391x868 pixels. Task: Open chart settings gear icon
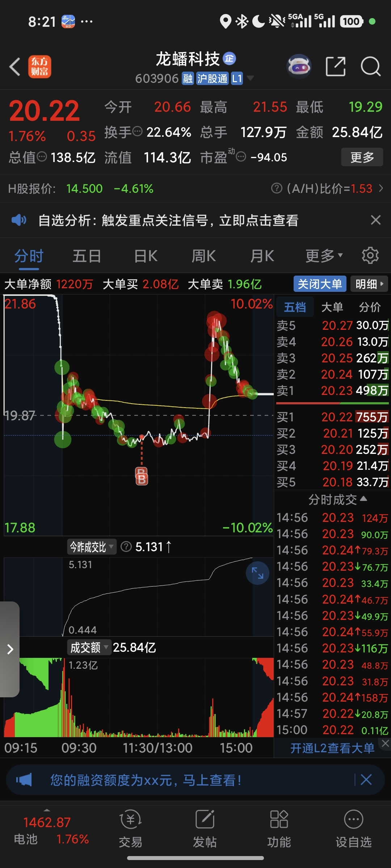pyautogui.click(x=370, y=256)
